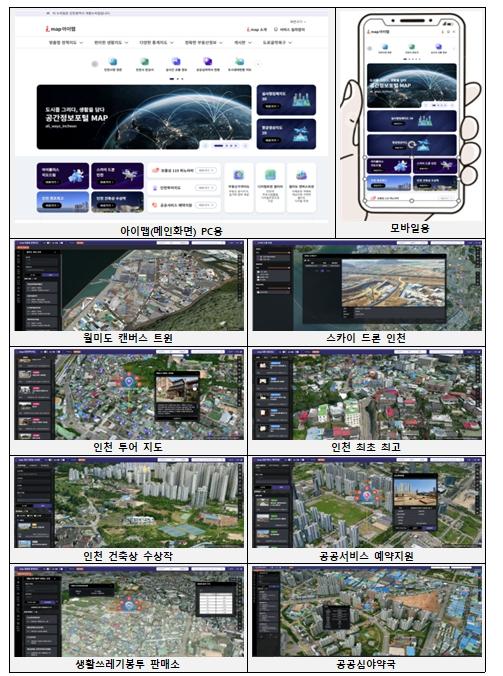Click the city icon on 월미도 캔버스트윈 card

pos(301,175)
